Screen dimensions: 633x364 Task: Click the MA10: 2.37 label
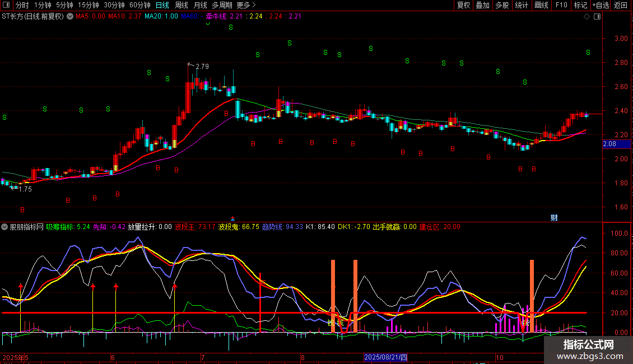pyautogui.click(x=125, y=17)
